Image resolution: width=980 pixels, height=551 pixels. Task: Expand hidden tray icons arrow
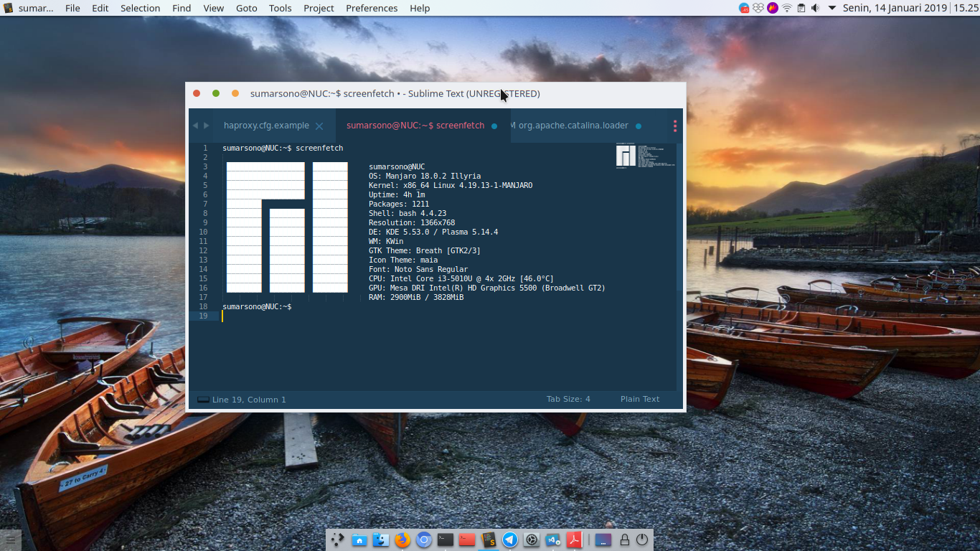pos(832,8)
